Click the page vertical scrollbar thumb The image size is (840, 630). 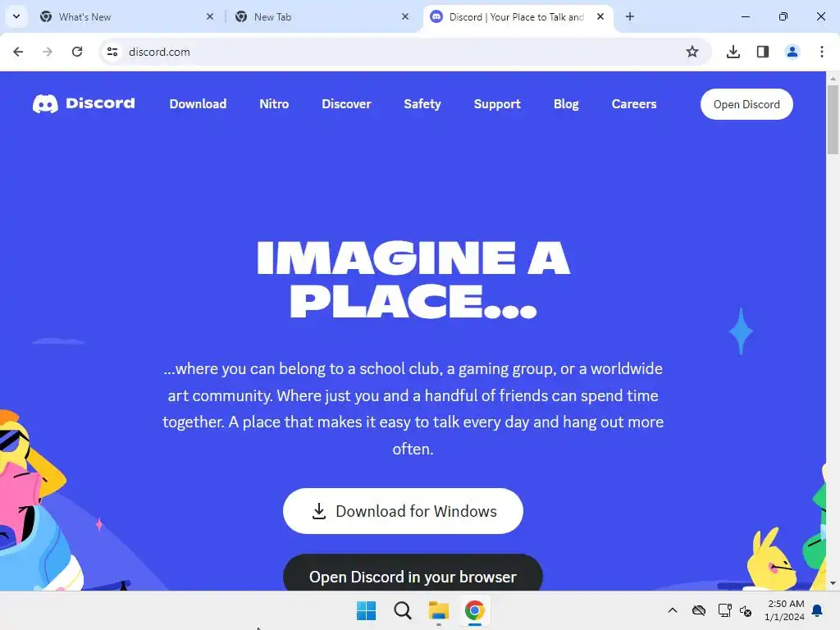(x=833, y=120)
